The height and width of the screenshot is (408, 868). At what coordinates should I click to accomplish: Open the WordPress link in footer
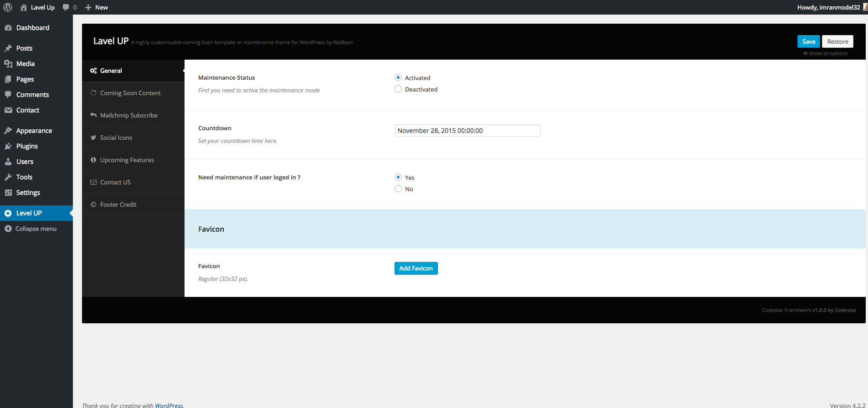click(x=169, y=405)
